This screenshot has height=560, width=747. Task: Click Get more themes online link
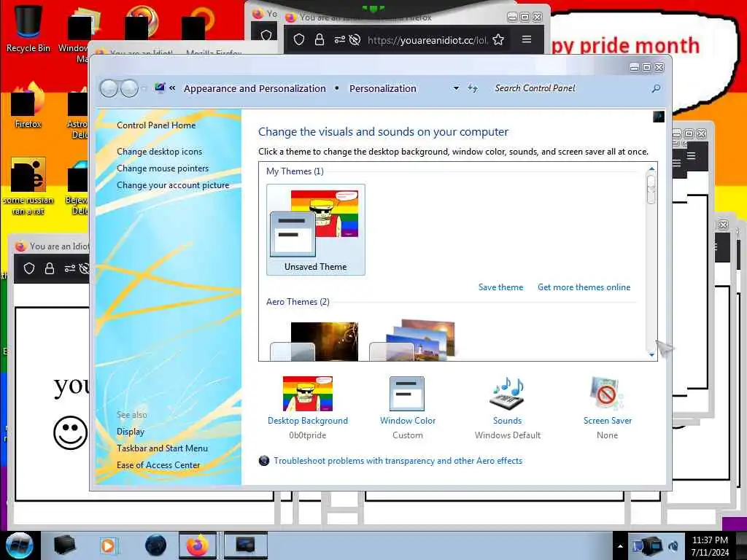click(x=584, y=287)
